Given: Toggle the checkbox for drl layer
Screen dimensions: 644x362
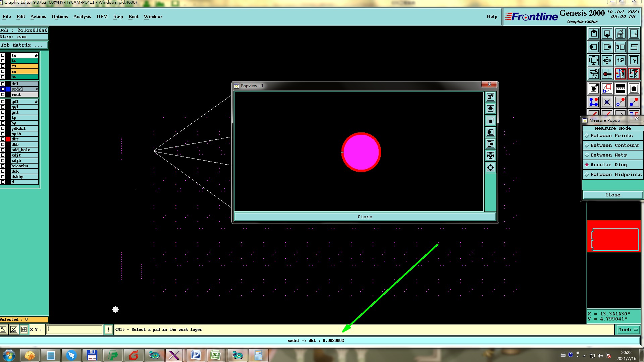Looking at the screenshot, I should point(3,84).
